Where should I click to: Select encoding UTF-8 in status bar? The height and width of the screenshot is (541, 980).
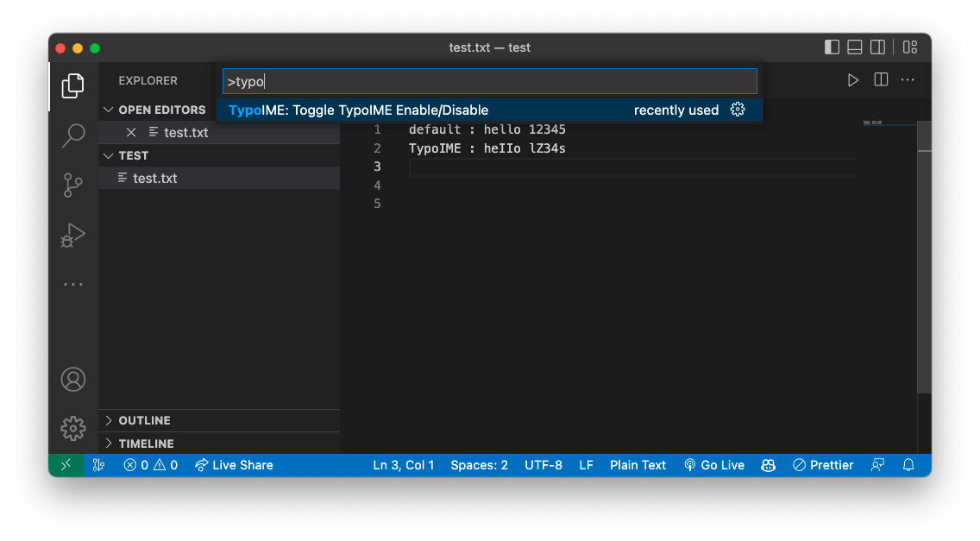pyautogui.click(x=543, y=465)
